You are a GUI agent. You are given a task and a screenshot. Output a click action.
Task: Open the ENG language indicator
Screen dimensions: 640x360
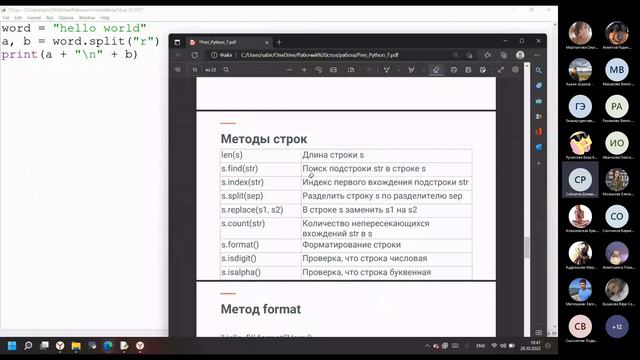pos(480,346)
